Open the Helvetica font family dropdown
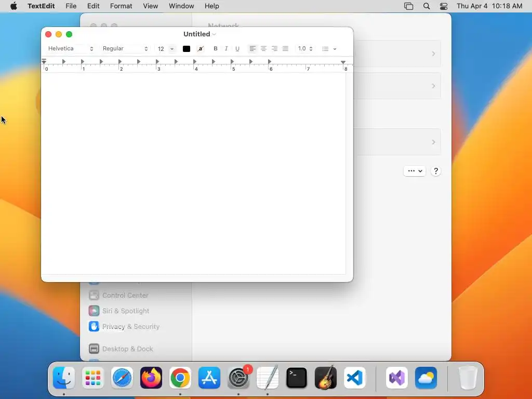 tap(70, 48)
